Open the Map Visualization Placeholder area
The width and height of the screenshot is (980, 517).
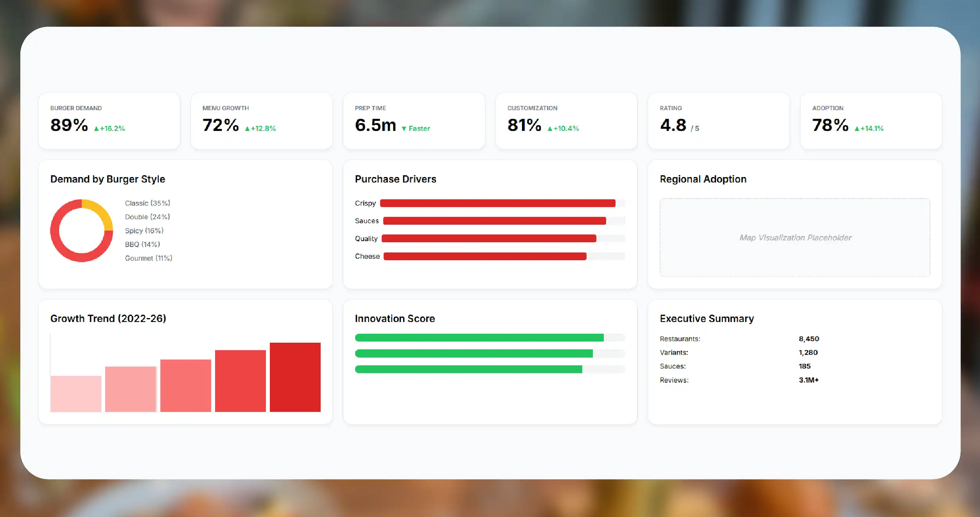click(x=795, y=238)
